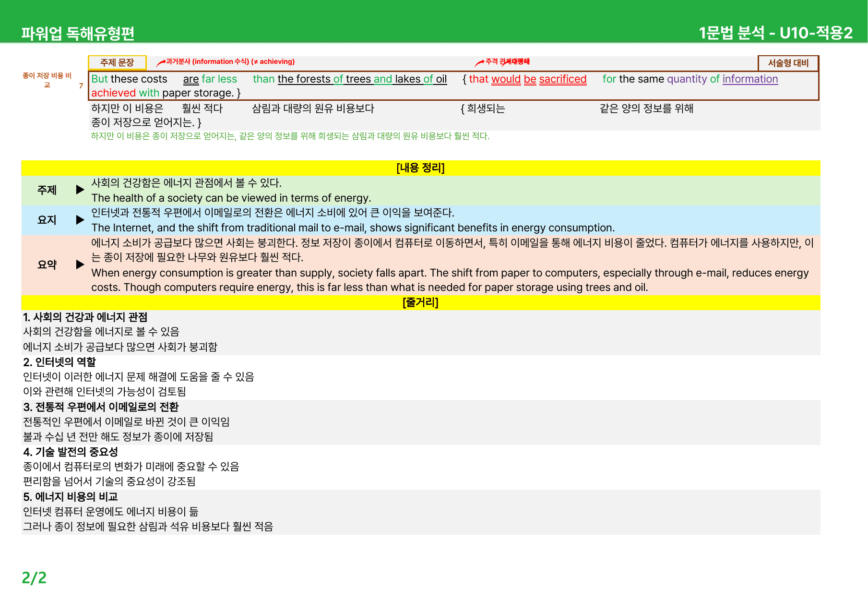The height and width of the screenshot is (614, 868).
Task: Click the Korean phrase '하지만 이 비용은'
Action: [x=127, y=108]
